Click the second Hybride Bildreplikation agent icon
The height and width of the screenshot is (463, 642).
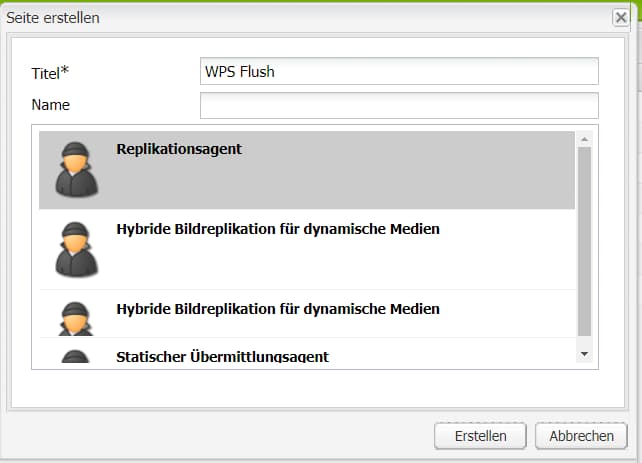[77, 317]
